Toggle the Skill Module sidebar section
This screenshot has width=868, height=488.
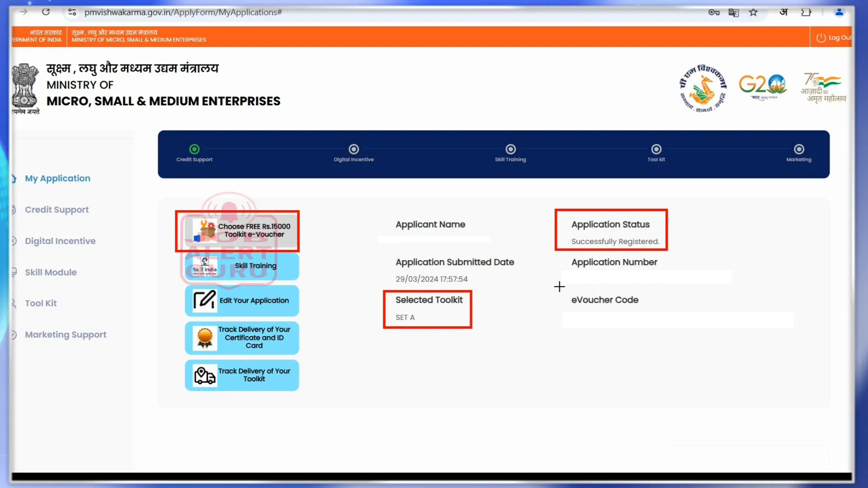[51, 272]
